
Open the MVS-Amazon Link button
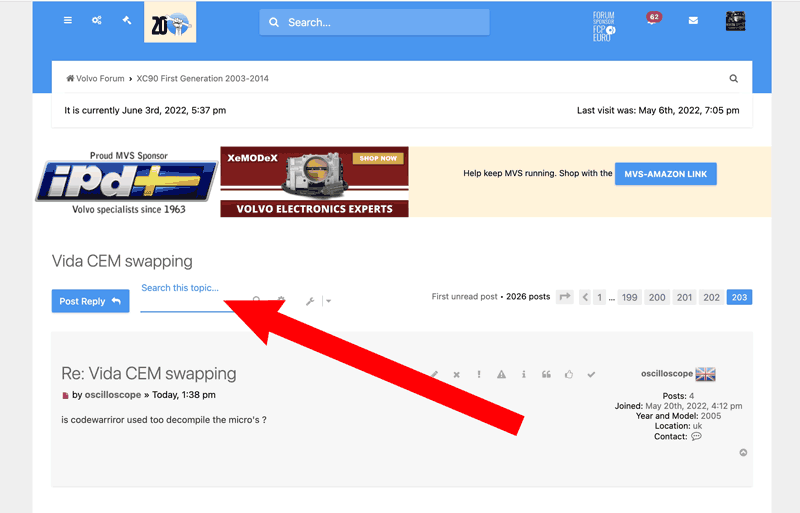pos(665,174)
